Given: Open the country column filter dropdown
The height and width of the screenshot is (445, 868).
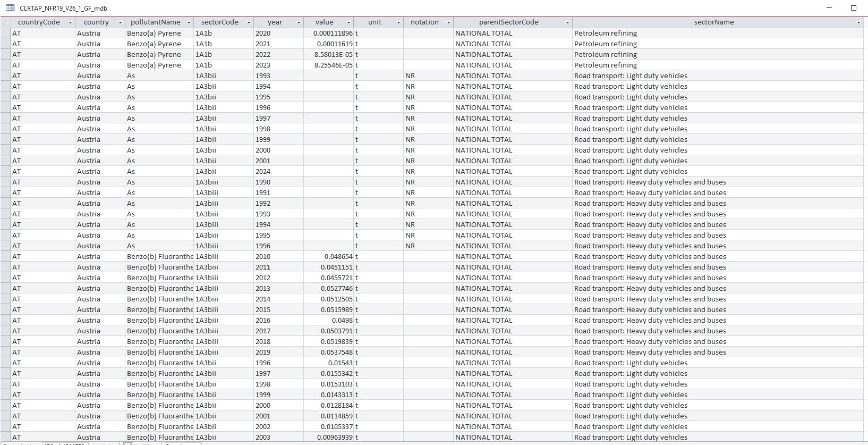Looking at the screenshot, I should coord(120,22).
